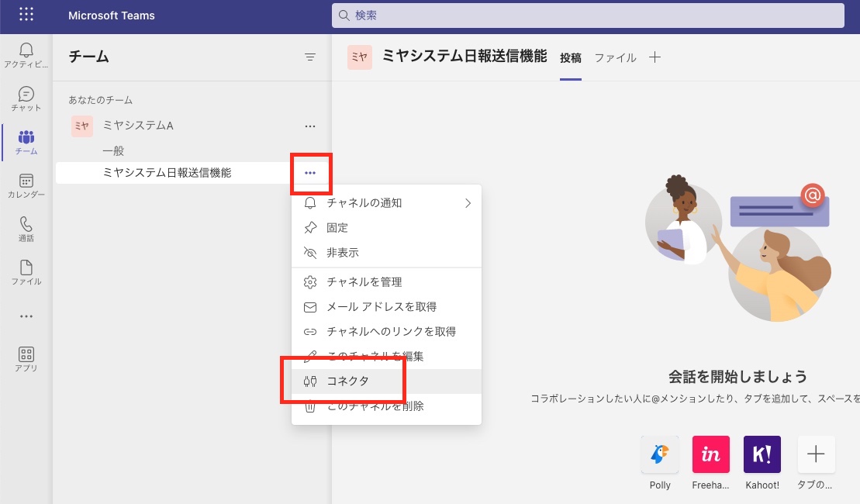860x504 pixels.
Task: Click the 検索 search box
Action: (x=588, y=16)
